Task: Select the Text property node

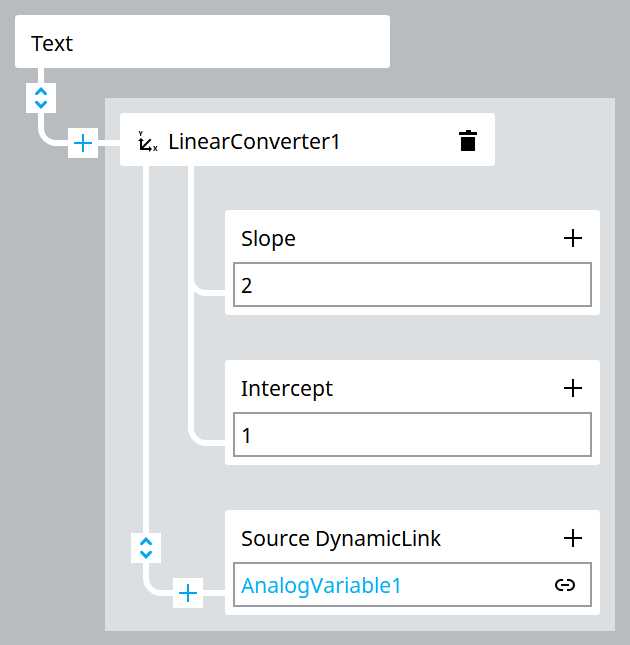Action: pyautogui.click(x=202, y=42)
